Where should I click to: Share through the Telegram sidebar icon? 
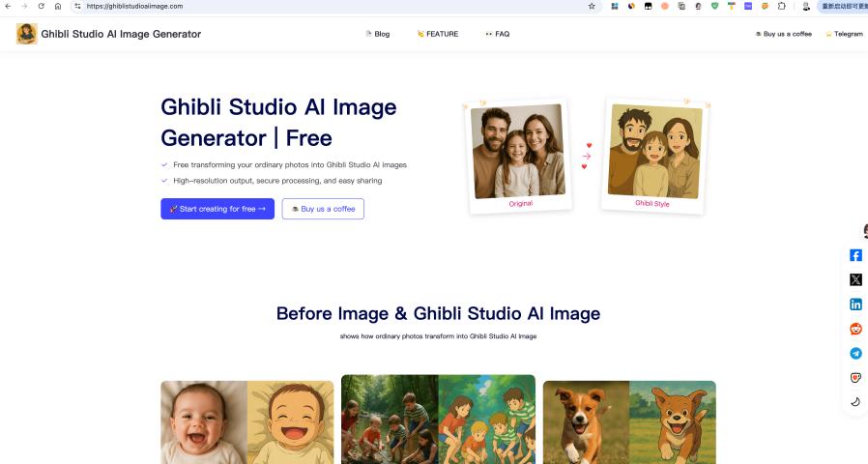click(x=855, y=353)
